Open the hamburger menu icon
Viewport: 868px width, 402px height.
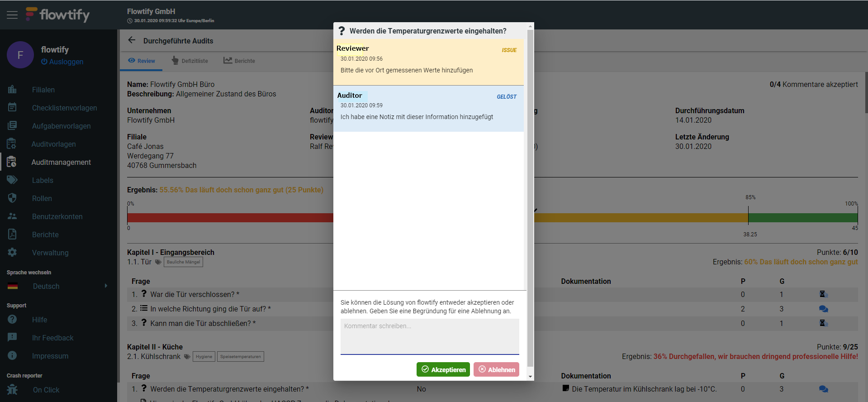coord(12,15)
